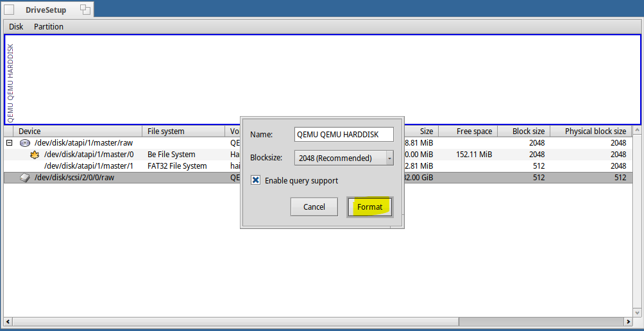Open the Partition menu
The image size is (644, 331).
coord(49,27)
